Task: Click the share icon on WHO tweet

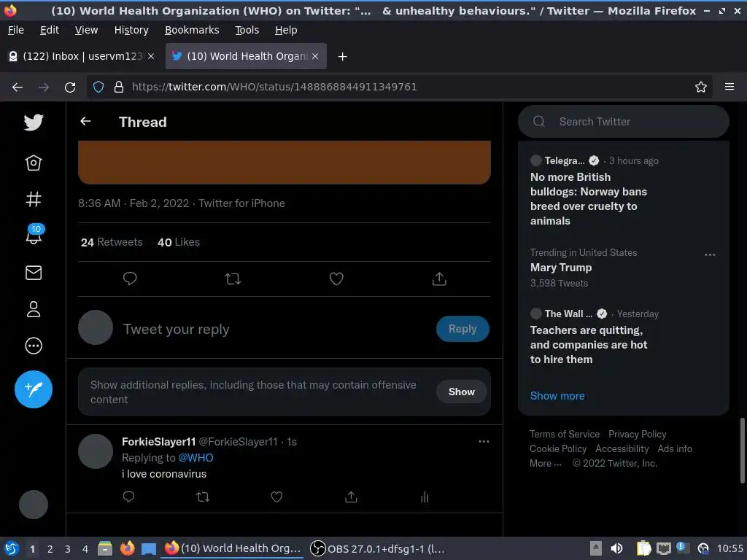Action: (439, 279)
